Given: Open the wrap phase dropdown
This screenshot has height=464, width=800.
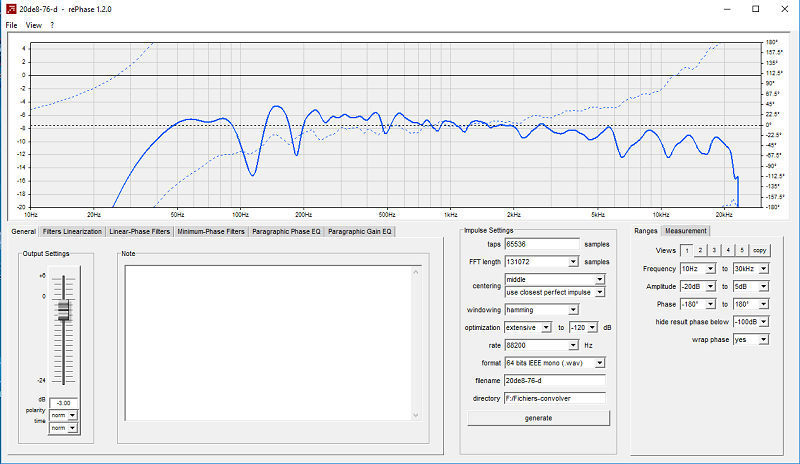Looking at the screenshot, I should point(751,339).
